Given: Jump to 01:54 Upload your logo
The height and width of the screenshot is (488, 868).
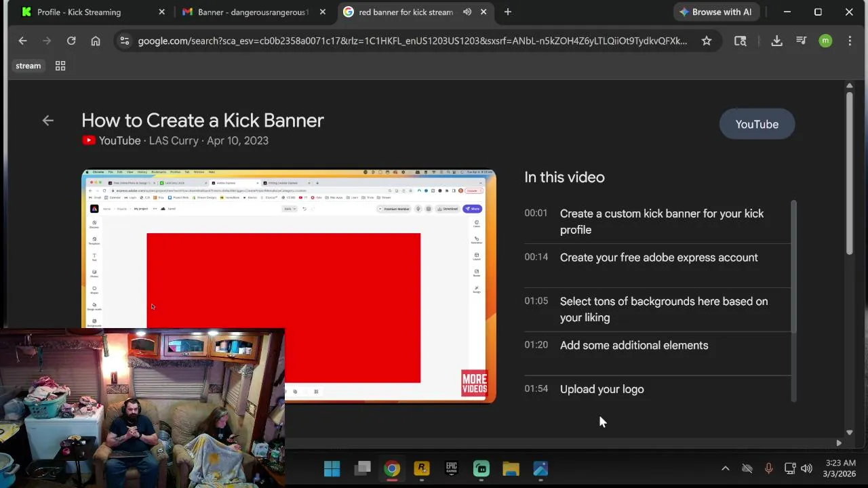Looking at the screenshot, I should (x=656, y=389).
